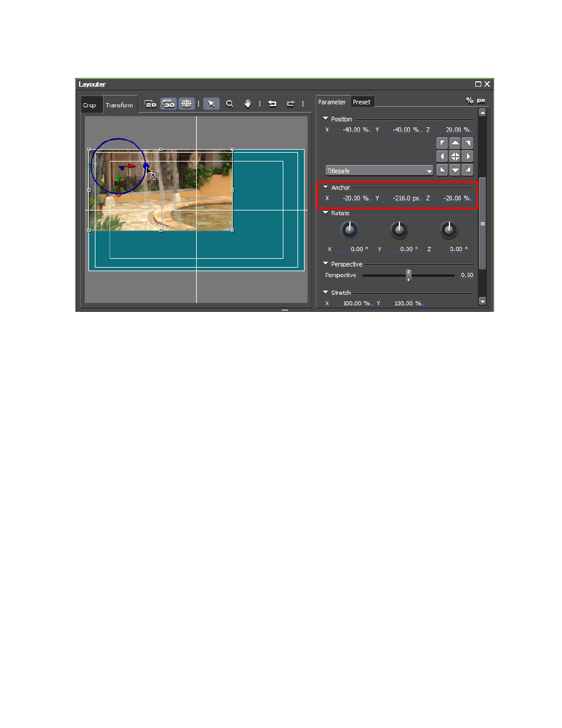Click the Undo arrow icon
Image resolution: width=562 pixels, height=728 pixels.
[x=272, y=104]
